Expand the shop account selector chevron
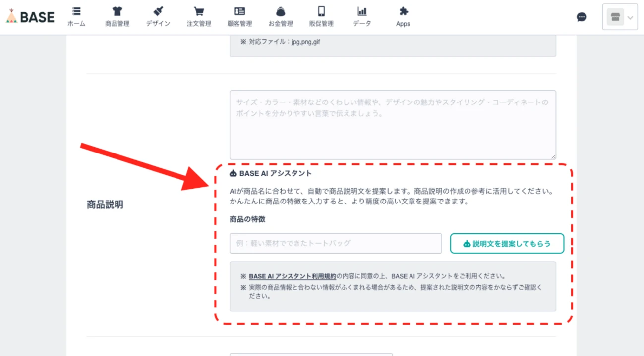Screen dimensions: 644x356 click(629, 17)
